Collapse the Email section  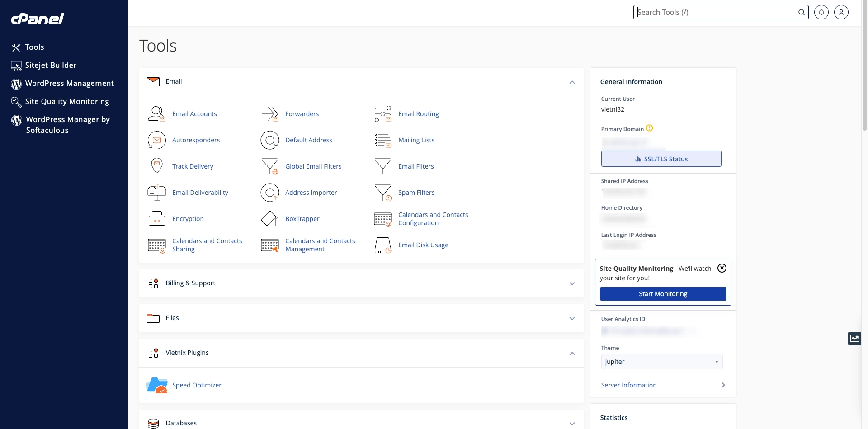pyautogui.click(x=572, y=82)
